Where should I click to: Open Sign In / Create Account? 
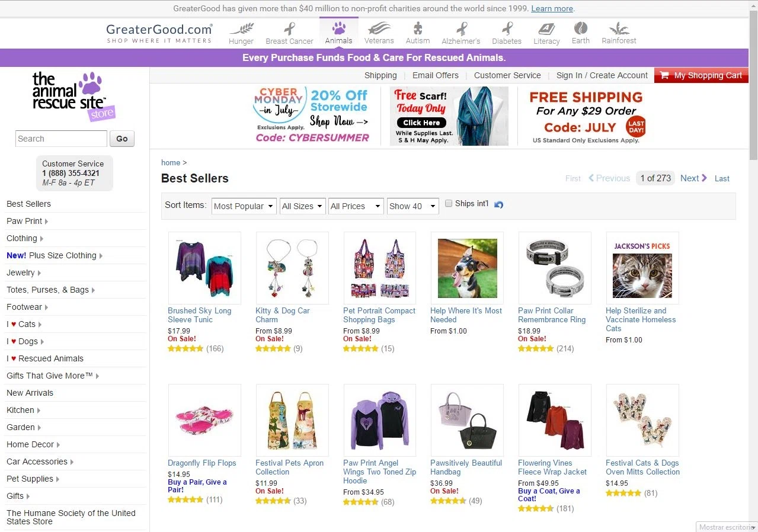602,75
